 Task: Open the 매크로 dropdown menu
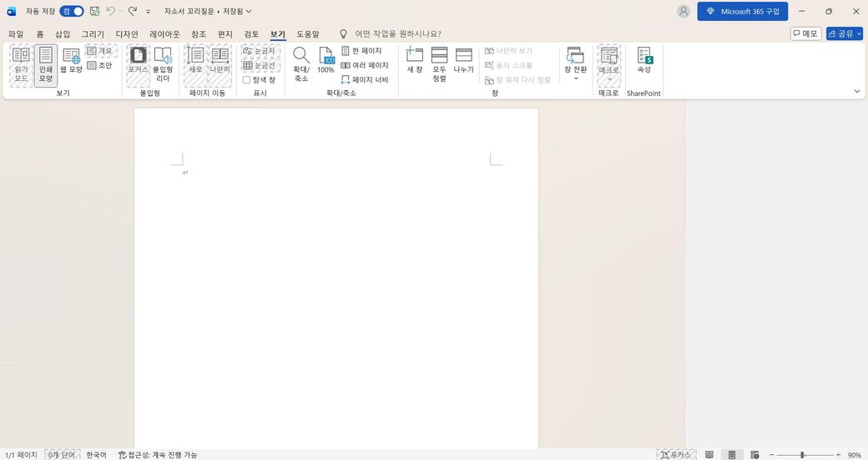(x=608, y=66)
